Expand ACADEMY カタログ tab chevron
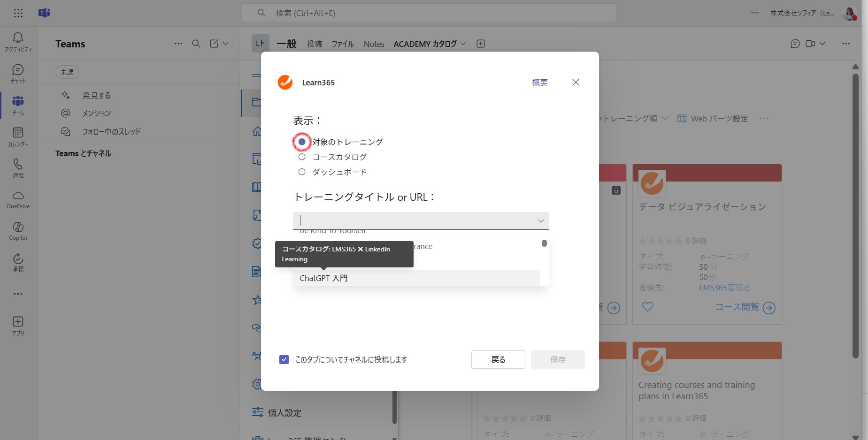Viewport: 868px width, 440px height. pos(463,44)
